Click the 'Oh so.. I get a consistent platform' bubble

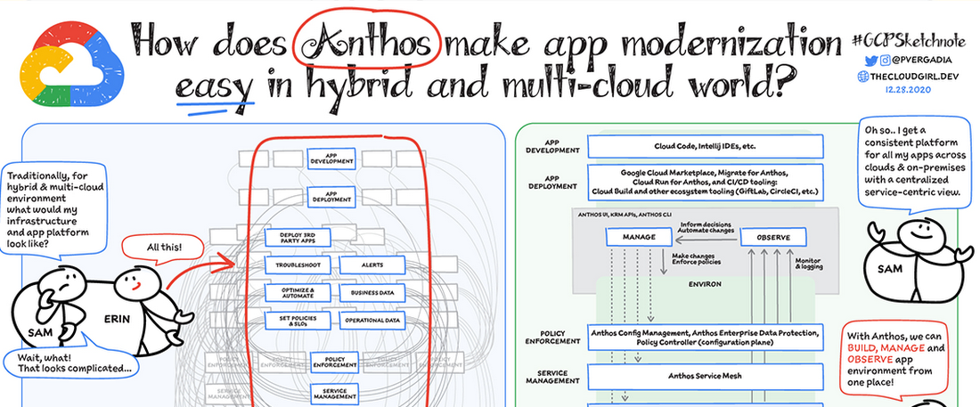point(914,164)
